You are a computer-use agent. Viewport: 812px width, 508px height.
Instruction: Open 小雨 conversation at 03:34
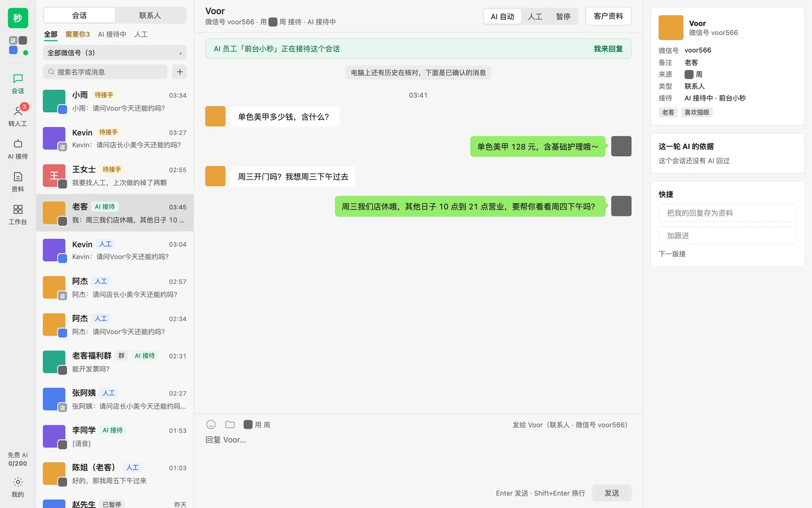(x=115, y=101)
